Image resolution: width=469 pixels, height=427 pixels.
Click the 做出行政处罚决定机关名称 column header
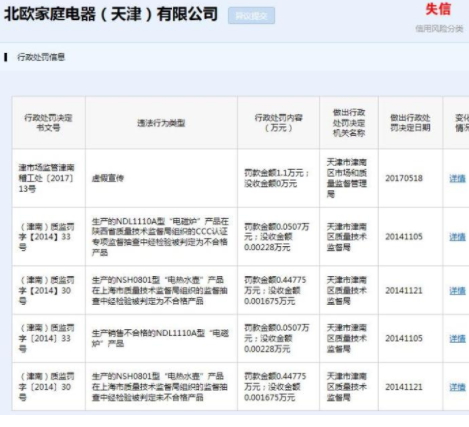[x=349, y=123]
